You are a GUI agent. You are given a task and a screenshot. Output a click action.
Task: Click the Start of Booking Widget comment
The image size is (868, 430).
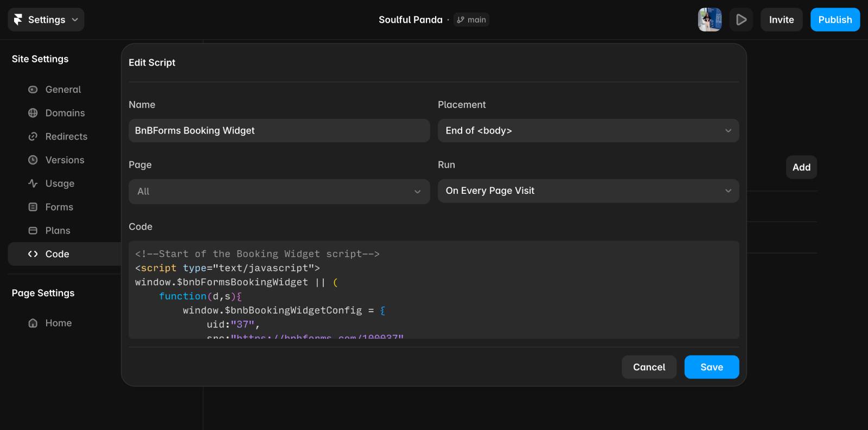[x=257, y=254]
